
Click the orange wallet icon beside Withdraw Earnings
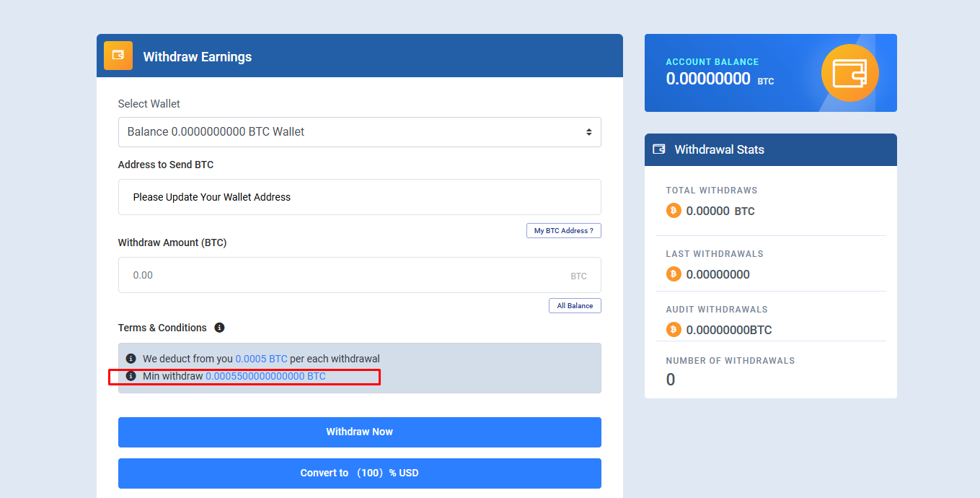point(118,56)
